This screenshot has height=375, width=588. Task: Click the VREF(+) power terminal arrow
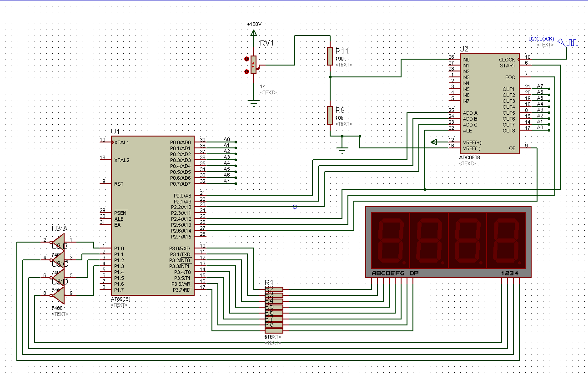[434, 142]
